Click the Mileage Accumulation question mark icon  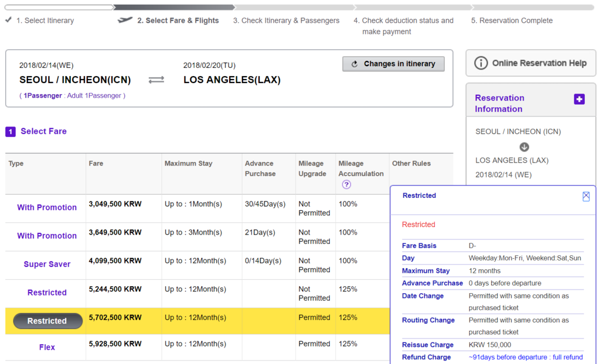[346, 184]
